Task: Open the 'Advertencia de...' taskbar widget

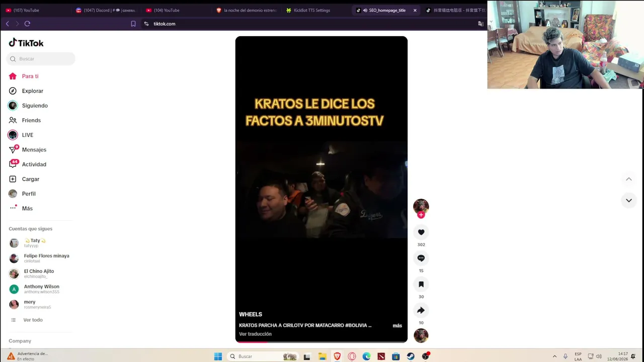Action: 28,356
